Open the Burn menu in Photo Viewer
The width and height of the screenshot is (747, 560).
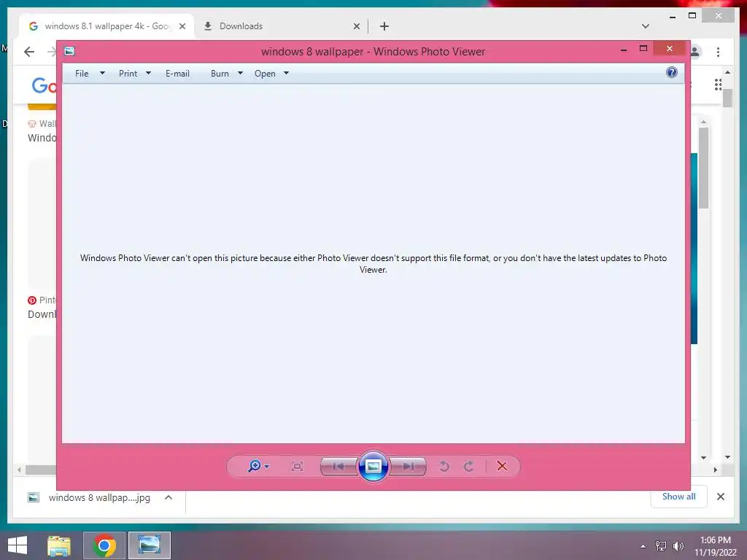click(x=220, y=74)
